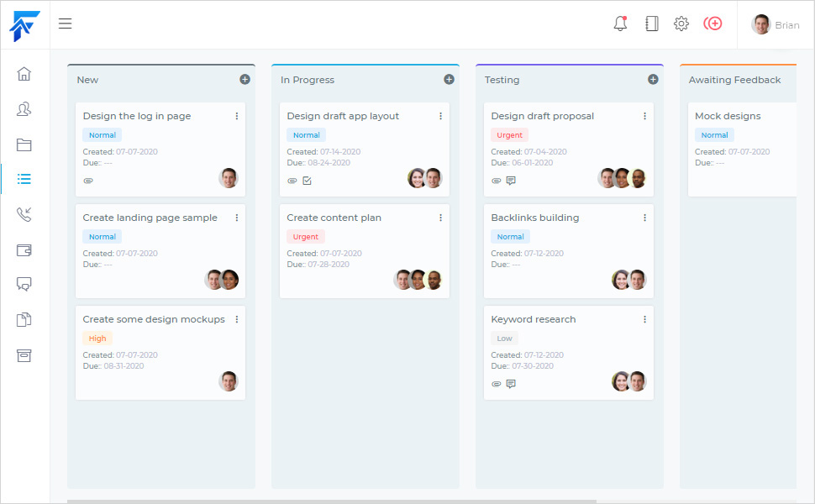Click the red quick-add plus icon
This screenshot has width=815, height=504.
[x=712, y=24]
